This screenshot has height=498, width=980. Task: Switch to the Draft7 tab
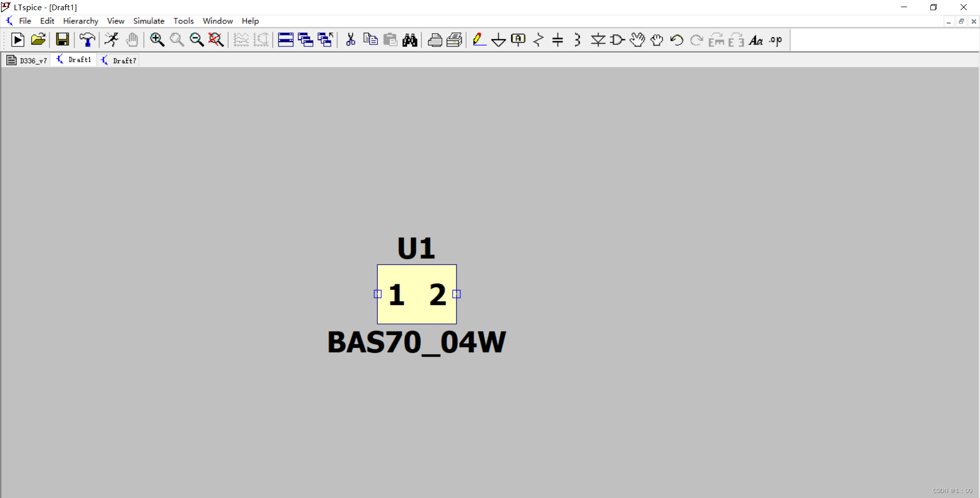click(x=119, y=60)
